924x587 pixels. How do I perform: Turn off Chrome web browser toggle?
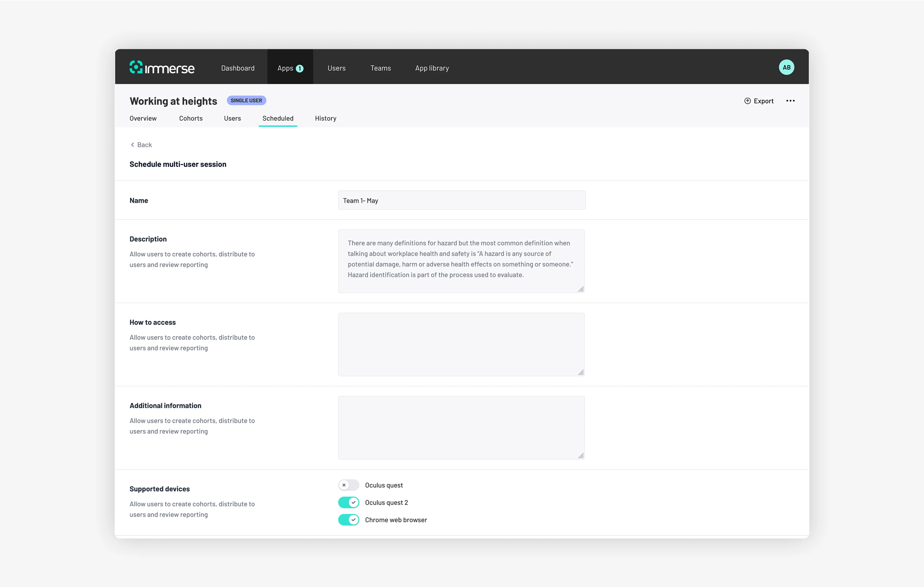(x=348, y=520)
